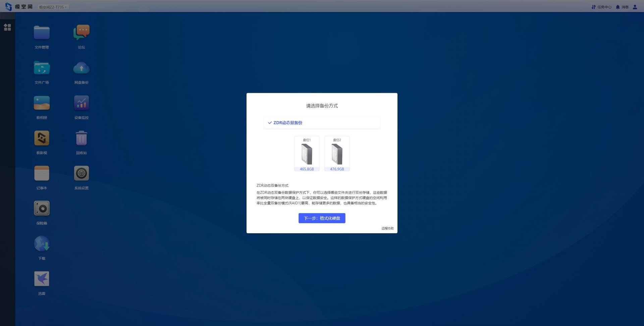Open the 文件管理 file manager app
This screenshot has width=644, height=326.
tap(42, 33)
